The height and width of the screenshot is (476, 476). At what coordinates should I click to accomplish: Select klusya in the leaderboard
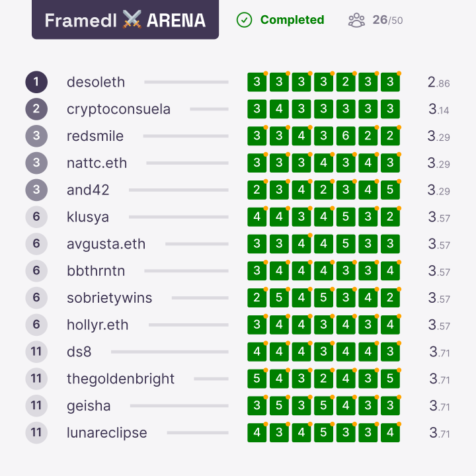tap(88, 217)
